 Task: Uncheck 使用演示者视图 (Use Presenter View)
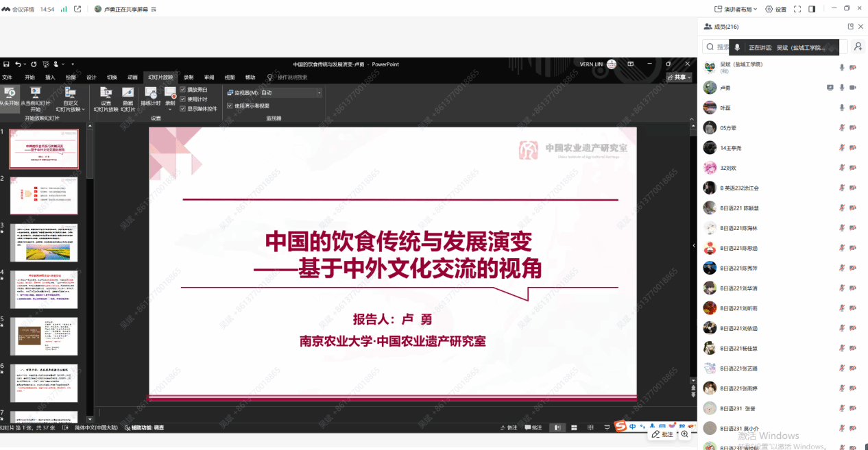tap(230, 105)
